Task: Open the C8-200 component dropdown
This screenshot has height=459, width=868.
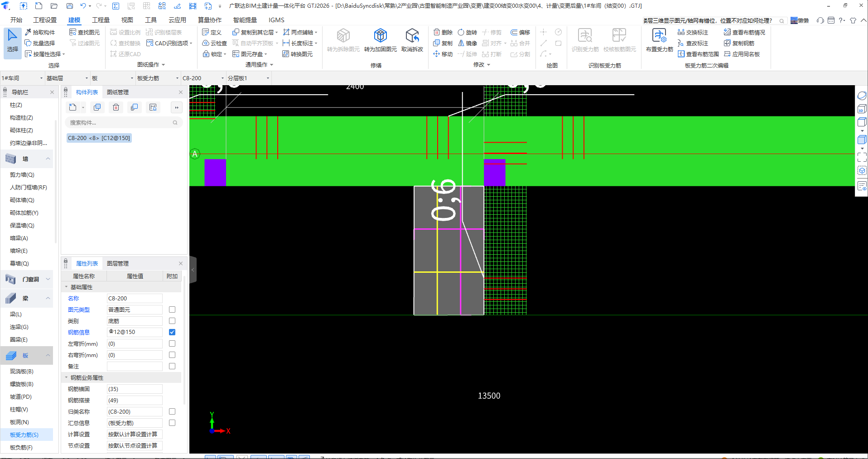Action: (x=203, y=78)
